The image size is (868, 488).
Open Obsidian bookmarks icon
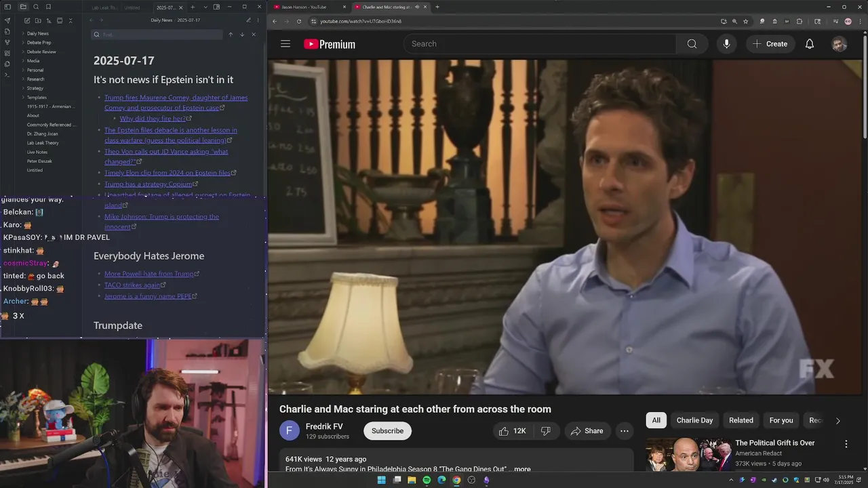pos(48,7)
